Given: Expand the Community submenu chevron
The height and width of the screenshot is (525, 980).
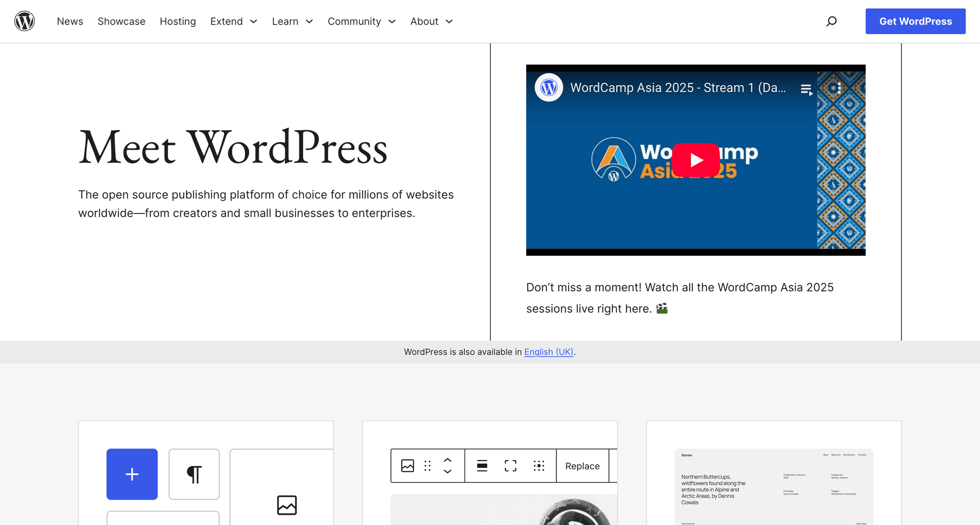Looking at the screenshot, I should coord(392,21).
